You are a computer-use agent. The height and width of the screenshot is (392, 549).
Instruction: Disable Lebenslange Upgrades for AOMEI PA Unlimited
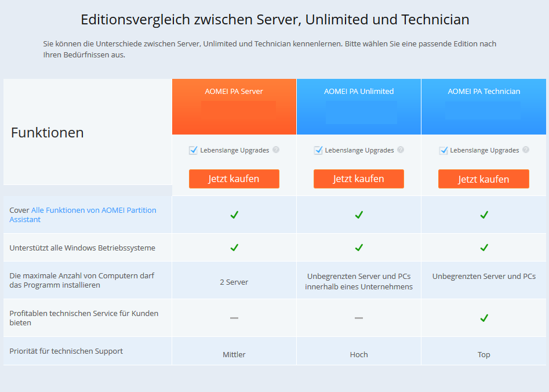click(x=318, y=150)
